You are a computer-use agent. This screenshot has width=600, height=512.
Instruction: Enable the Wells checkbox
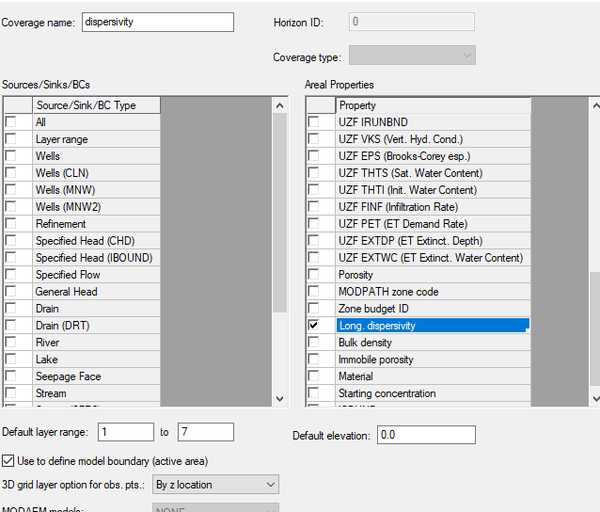pyautogui.click(x=11, y=156)
